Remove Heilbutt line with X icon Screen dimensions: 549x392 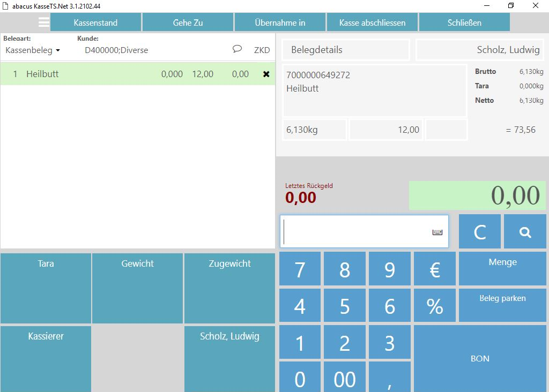266,74
